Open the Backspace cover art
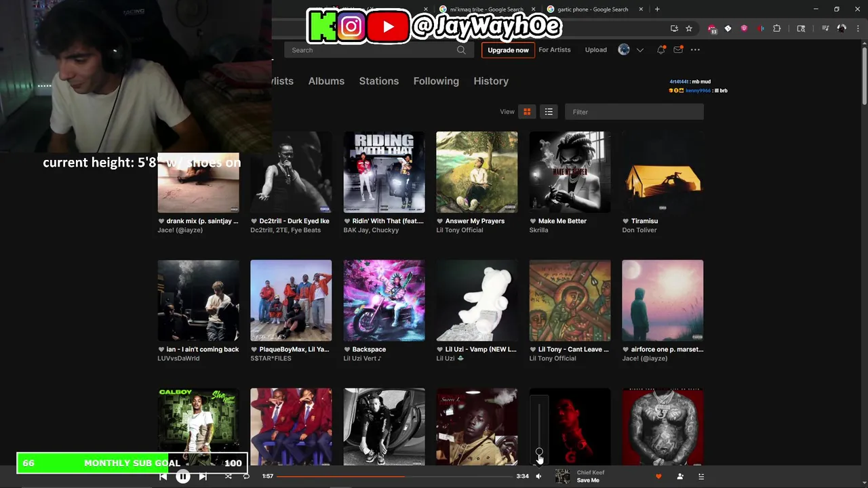The image size is (868, 488). (384, 300)
